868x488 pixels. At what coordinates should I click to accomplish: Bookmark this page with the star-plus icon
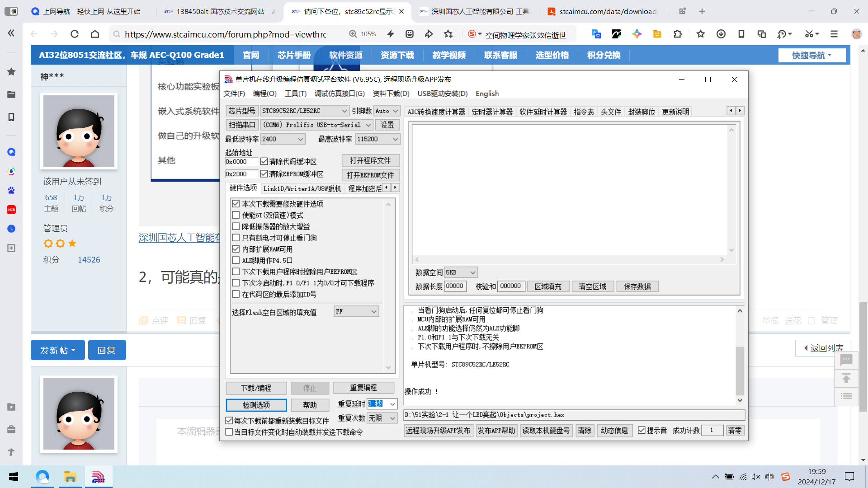tap(448, 34)
